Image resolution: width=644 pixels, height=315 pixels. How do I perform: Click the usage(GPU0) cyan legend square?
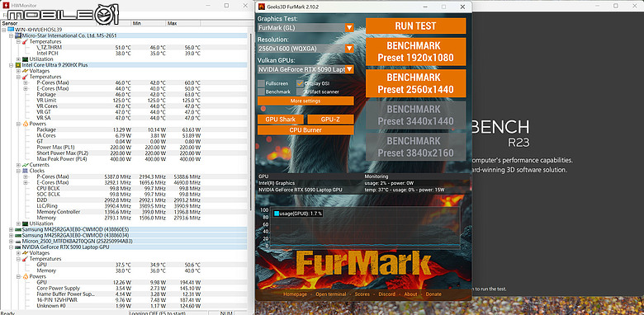point(277,214)
